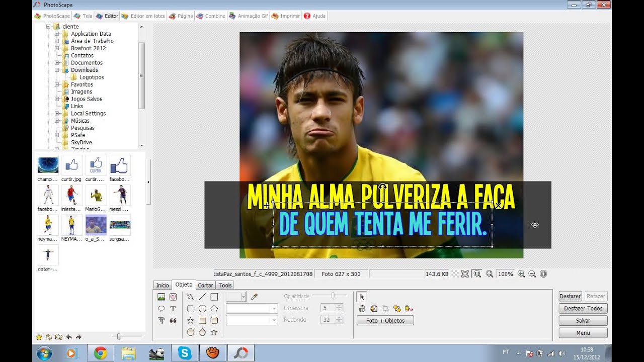Click the Foto + Objetos button
Image resolution: width=644 pixels, height=362 pixels.
coord(385,320)
